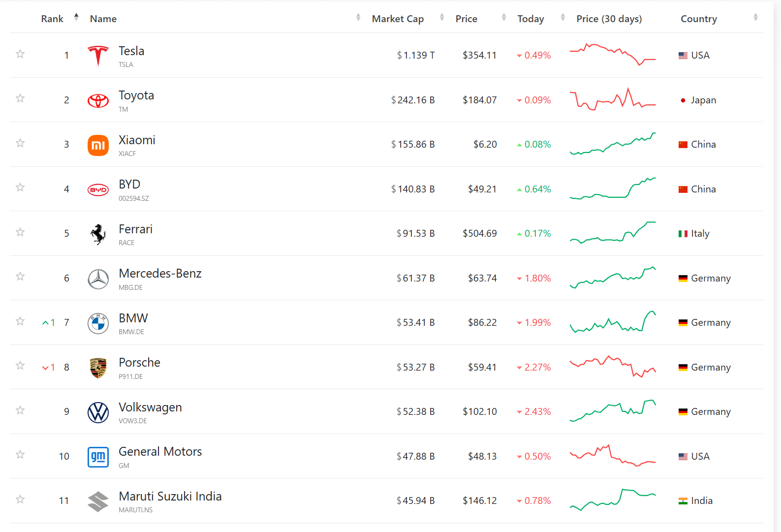The image size is (781, 532).
Task: Click the Mercedes-Benz star logo
Action: coord(98,279)
